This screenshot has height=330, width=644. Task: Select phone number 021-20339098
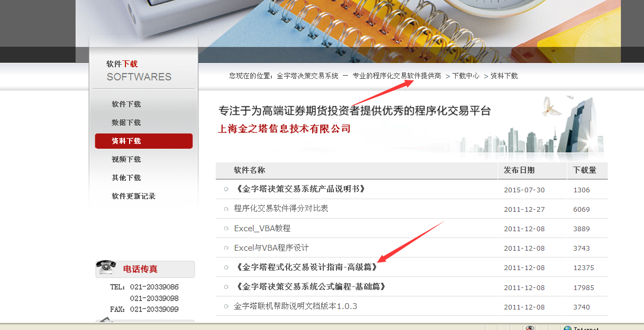click(154, 298)
